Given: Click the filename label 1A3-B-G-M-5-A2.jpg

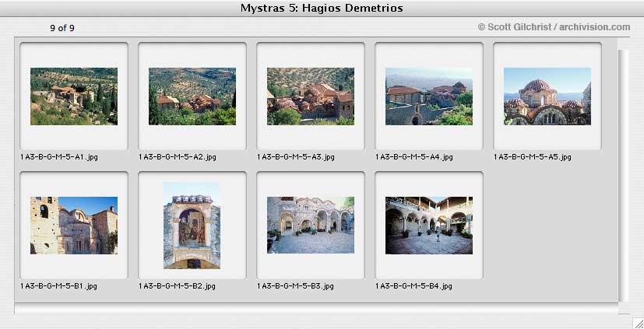Looking at the screenshot, I should click(x=178, y=156).
